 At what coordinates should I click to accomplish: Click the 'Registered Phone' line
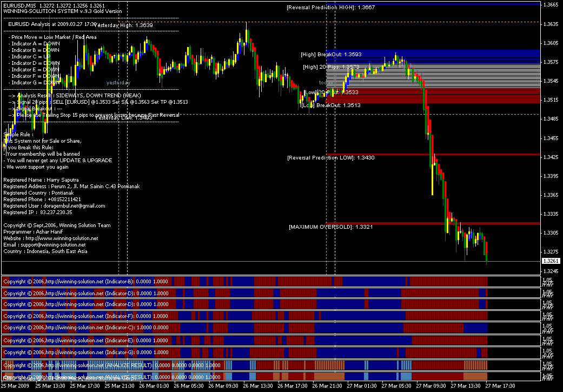(42, 199)
